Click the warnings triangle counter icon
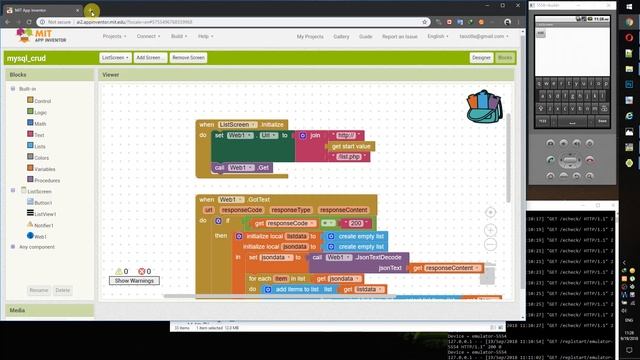 coord(119,271)
